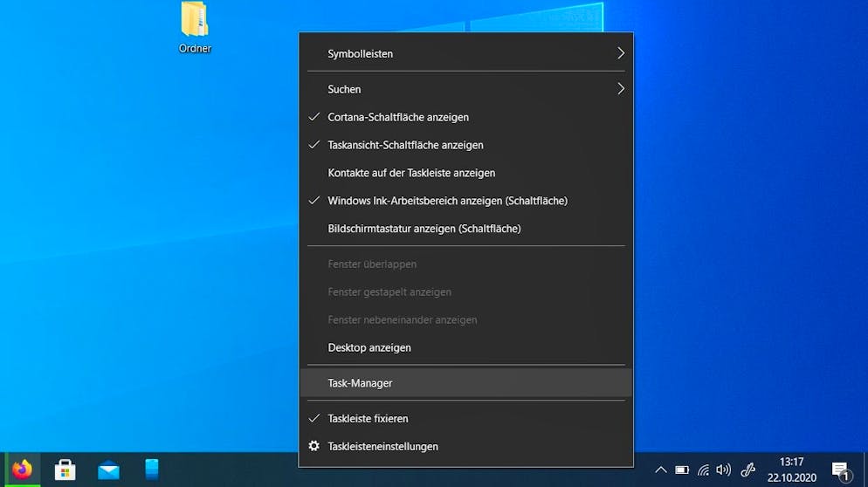
Task: Open Taskleisteneinstellungen
Action: [466, 447]
